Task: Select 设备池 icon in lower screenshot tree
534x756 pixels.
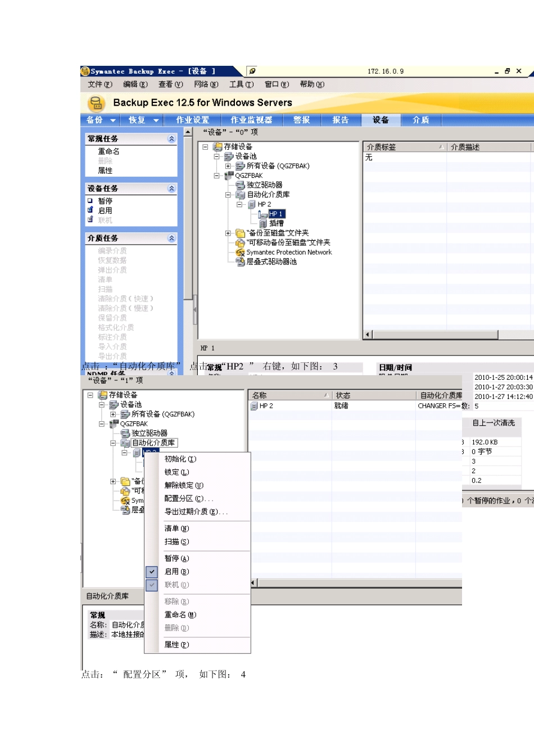Action: pyautogui.click(x=114, y=404)
